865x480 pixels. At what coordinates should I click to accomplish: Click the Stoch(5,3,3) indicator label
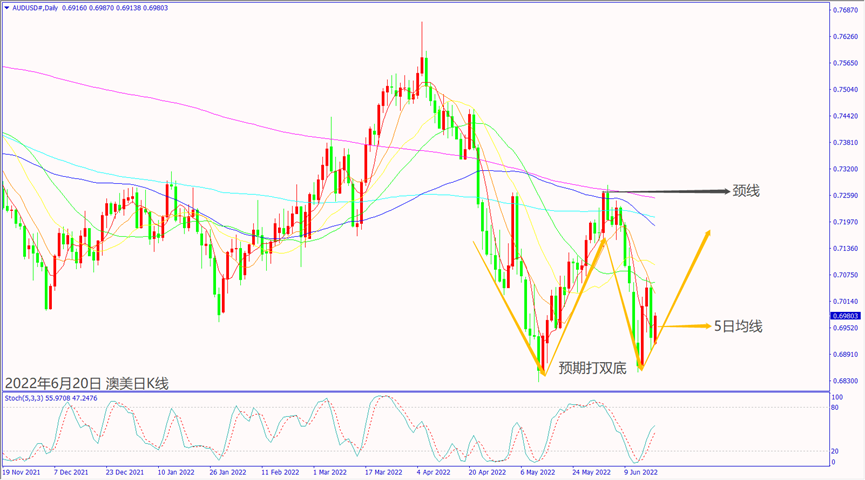[26, 398]
